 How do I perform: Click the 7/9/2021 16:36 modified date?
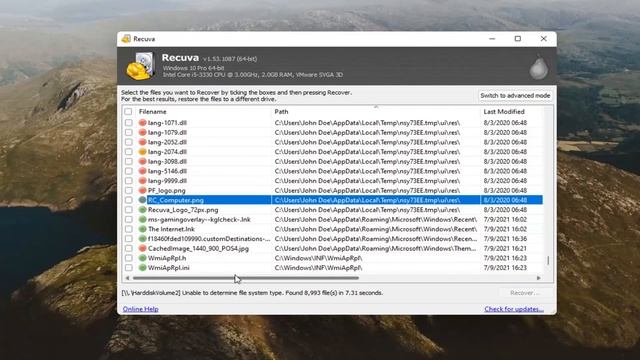[505, 239]
